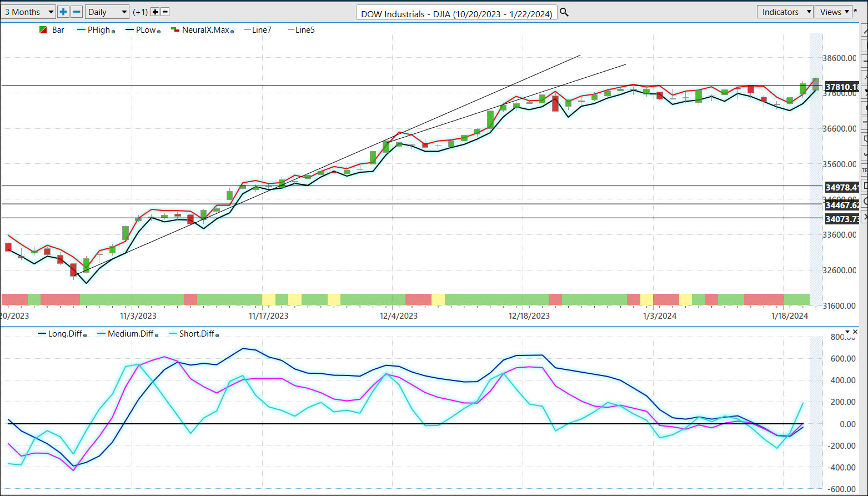Click the Short.Diff legend label

(x=197, y=334)
